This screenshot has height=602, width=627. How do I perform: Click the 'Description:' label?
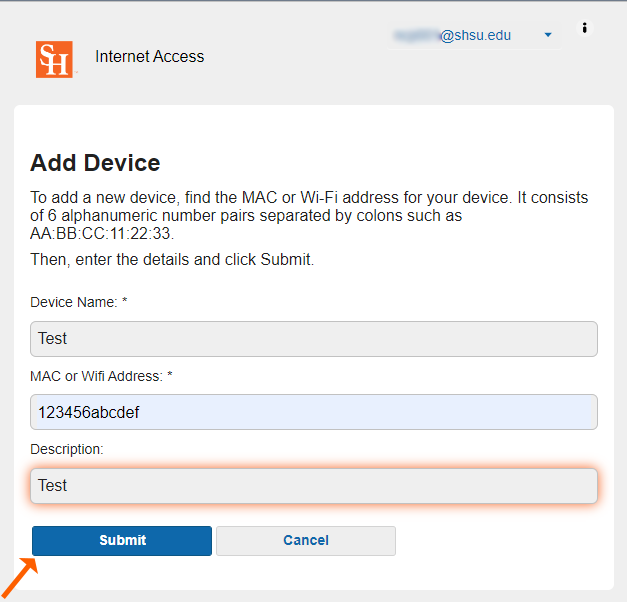(x=67, y=449)
